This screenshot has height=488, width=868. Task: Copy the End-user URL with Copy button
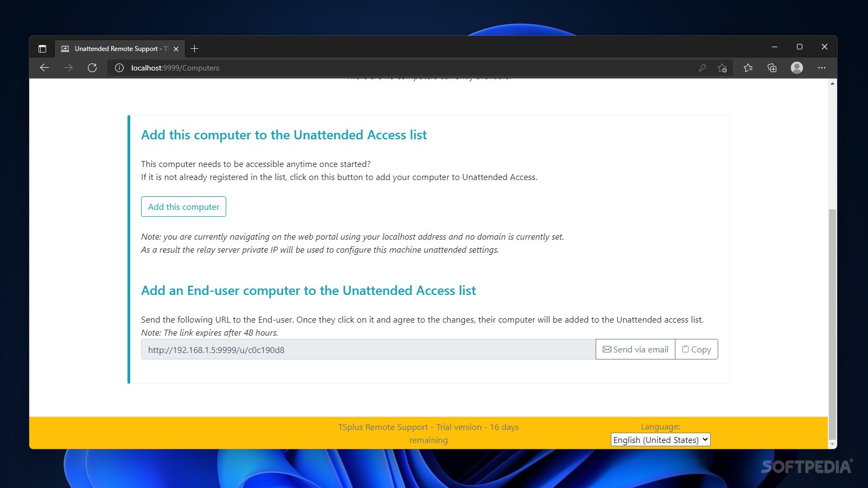pos(697,349)
